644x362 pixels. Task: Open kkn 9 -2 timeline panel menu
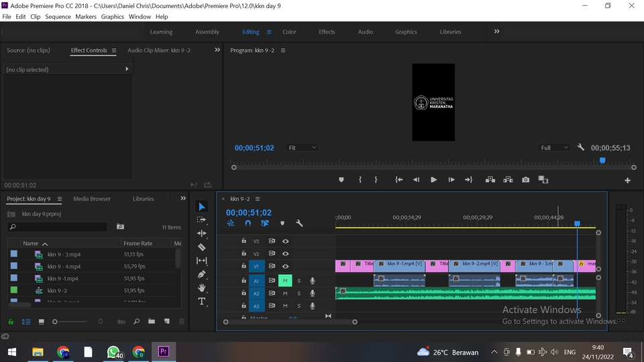pyautogui.click(x=258, y=198)
